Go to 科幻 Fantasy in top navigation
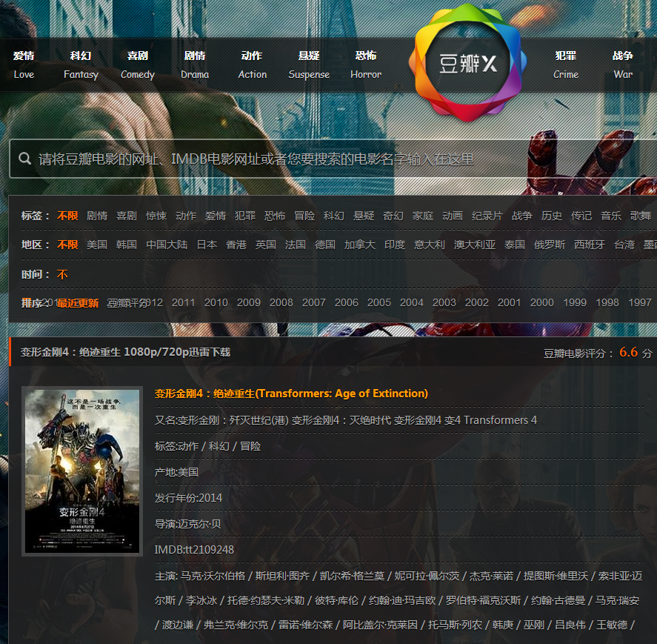Screen dimensions: 657x644 coord(81,65)
